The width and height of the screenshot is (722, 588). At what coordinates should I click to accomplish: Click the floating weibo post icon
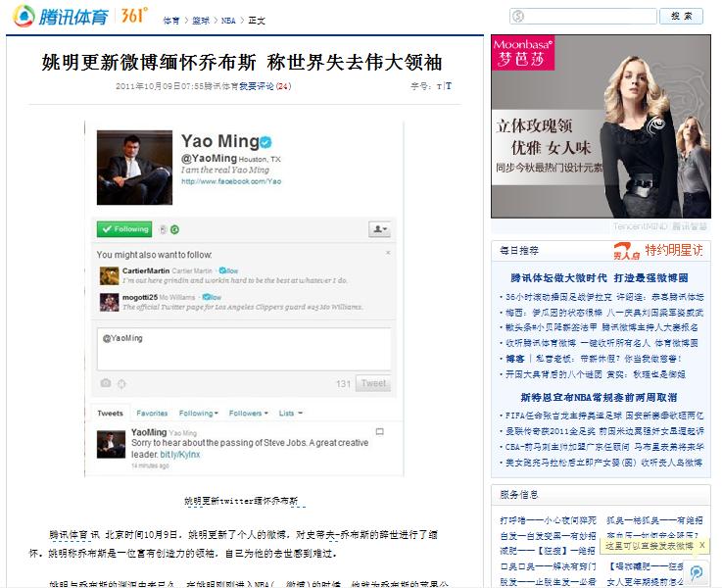click(696, 573)
